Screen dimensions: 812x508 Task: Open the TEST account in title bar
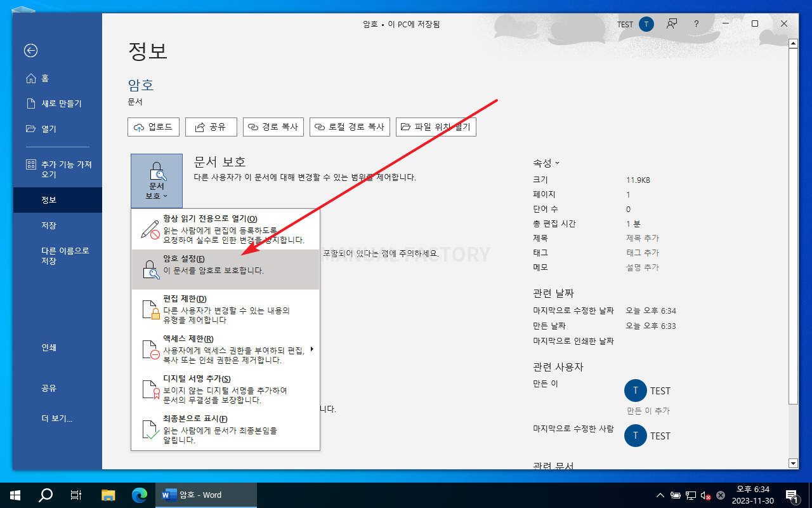point(635,24)
